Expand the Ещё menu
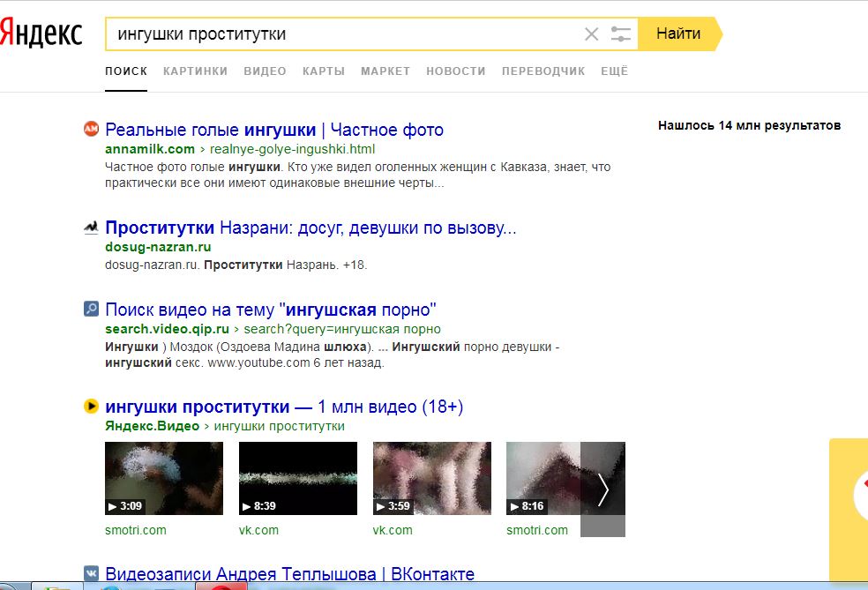Viewport: 868px width, 590px height. (615, 71)
